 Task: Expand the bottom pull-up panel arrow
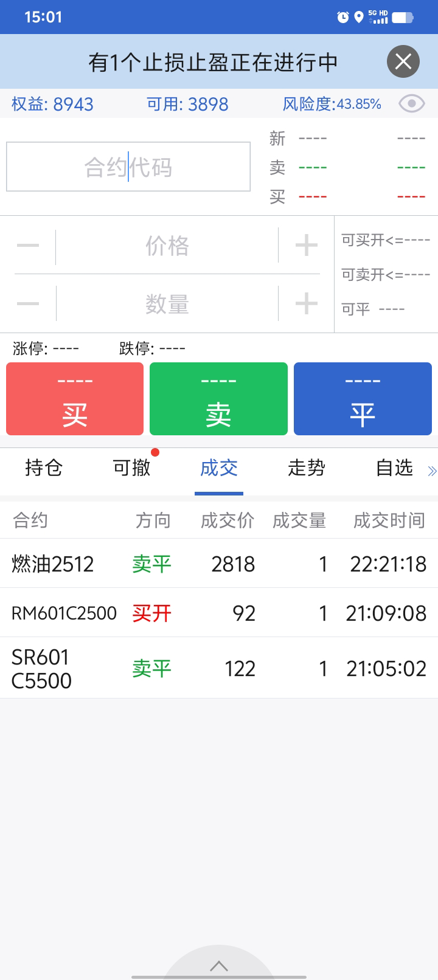pyautogui.click(x=219, y=965)
